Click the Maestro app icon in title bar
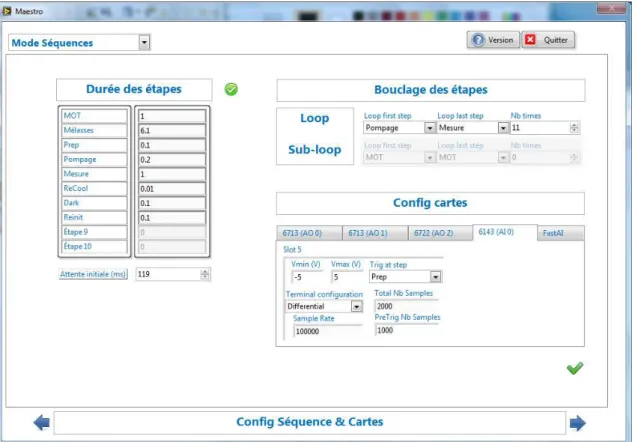Screen dimensions: 635x442 (x=7, y=11)
